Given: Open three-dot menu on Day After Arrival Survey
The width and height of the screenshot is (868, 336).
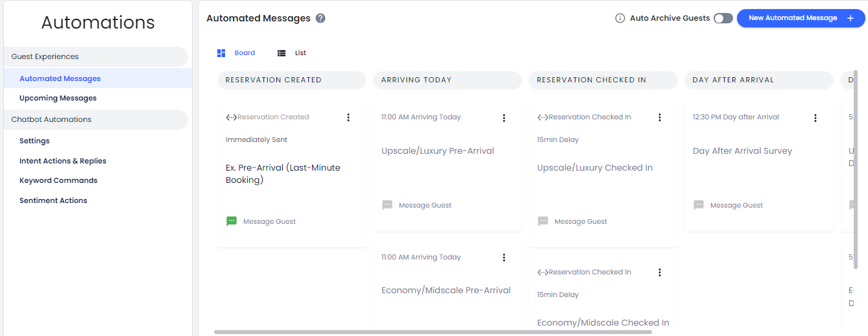Looking at the screenshot, I should [815, 117].
